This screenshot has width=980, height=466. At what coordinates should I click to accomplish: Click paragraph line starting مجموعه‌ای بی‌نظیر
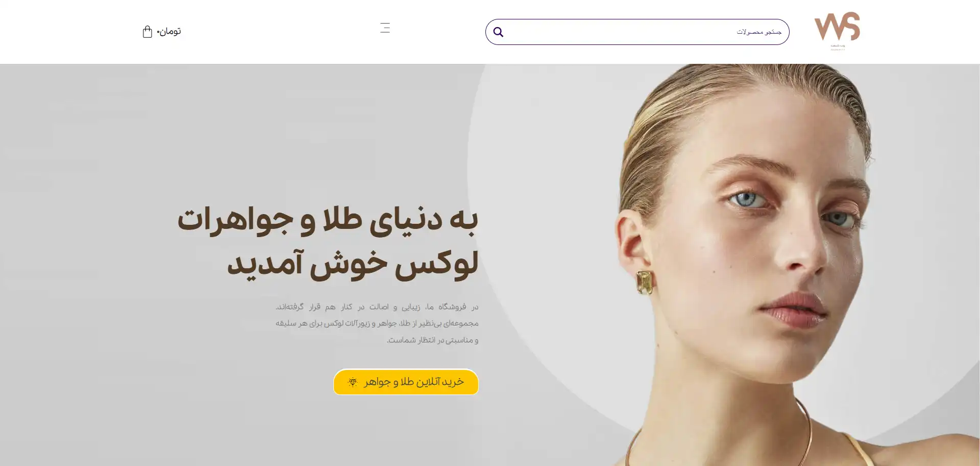pos(377,323)
